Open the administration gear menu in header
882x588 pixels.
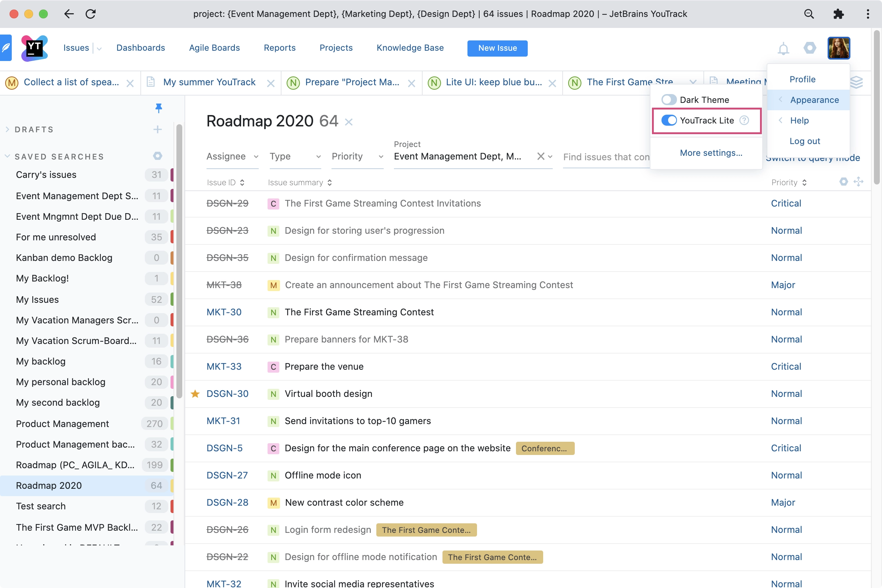point(810,48)
